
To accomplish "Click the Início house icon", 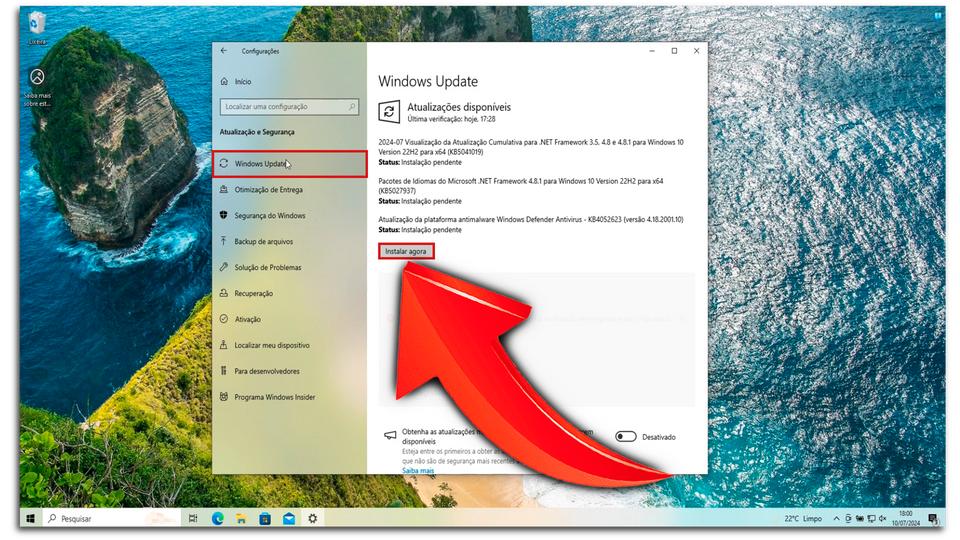I will pos(224,81).
